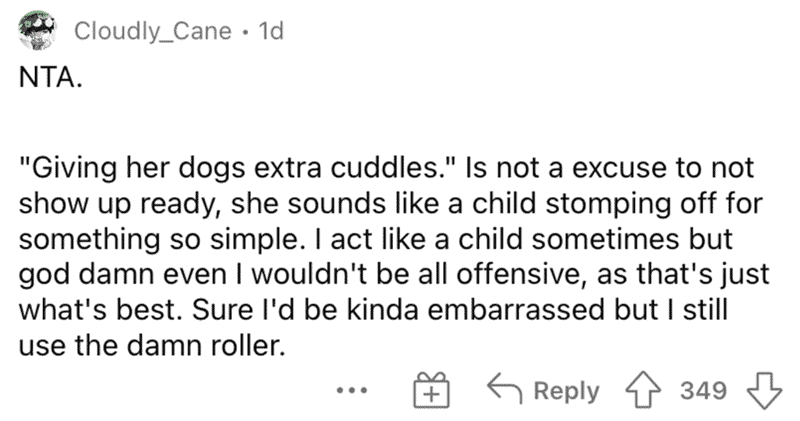Screen dimensions: 800x421
Task: Click the Reply text label
Action: pos(566,391)
